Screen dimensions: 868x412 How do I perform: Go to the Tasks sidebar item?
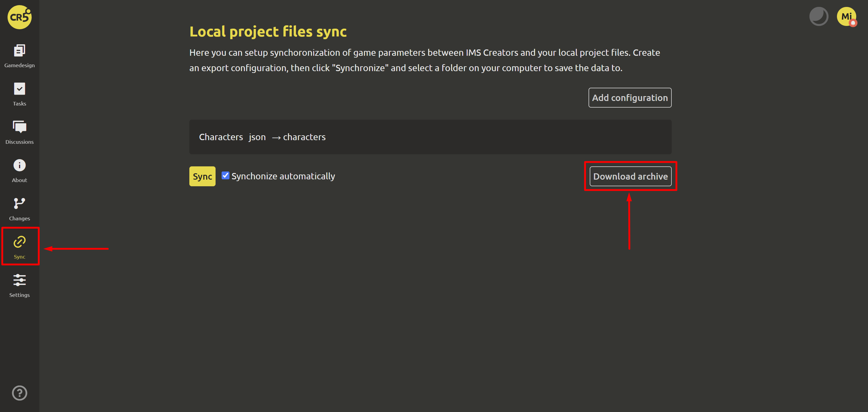coord(20,94)
